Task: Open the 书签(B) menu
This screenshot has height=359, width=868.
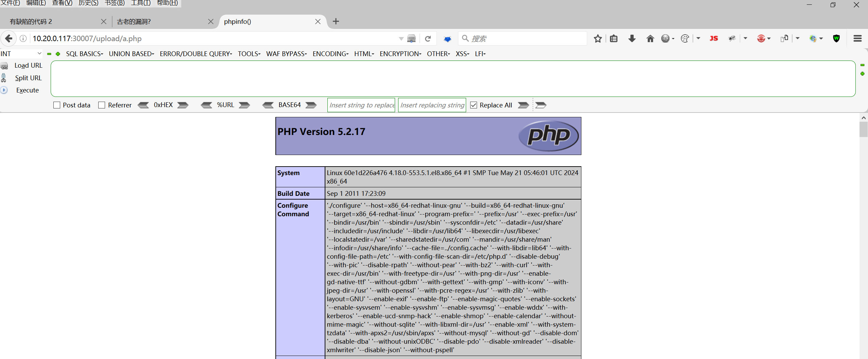Action: pos(115,3)
